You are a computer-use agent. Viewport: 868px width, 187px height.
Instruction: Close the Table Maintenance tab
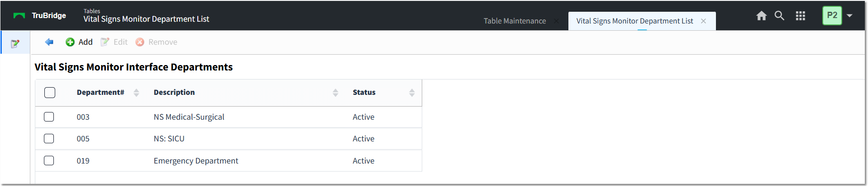point(556,21)
